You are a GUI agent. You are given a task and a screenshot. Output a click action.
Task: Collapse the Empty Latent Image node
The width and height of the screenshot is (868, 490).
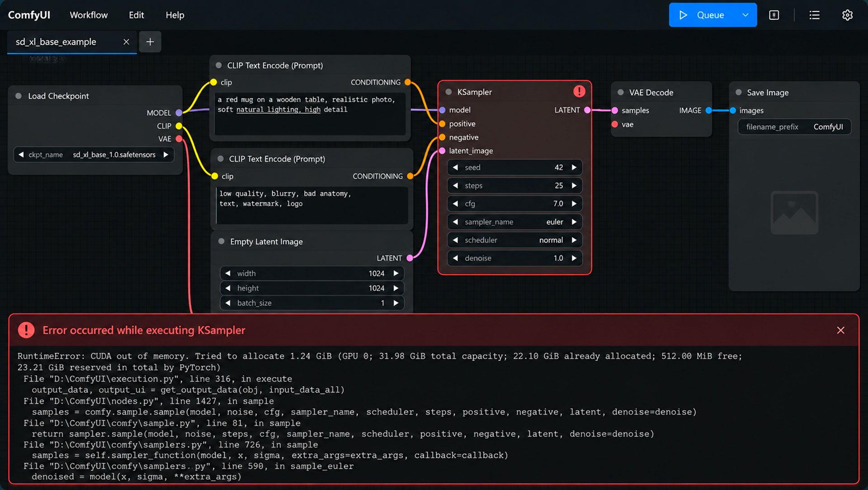point(222,241)
